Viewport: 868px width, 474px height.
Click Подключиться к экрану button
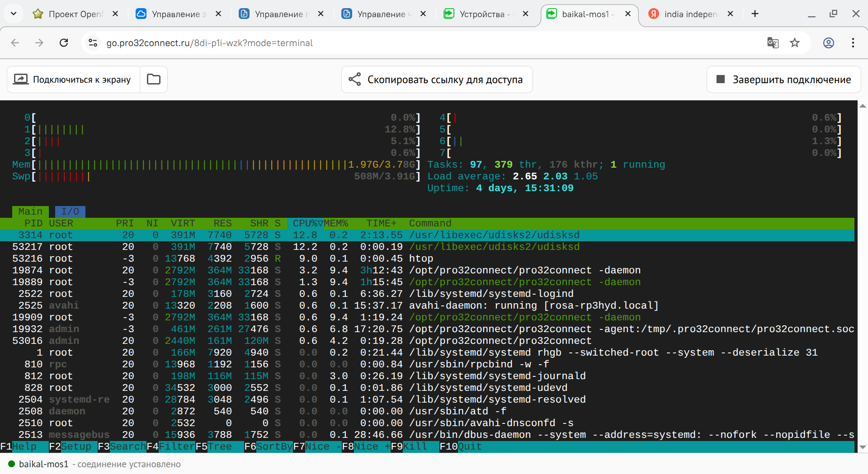pyautogui.click(x=73, y=80)
